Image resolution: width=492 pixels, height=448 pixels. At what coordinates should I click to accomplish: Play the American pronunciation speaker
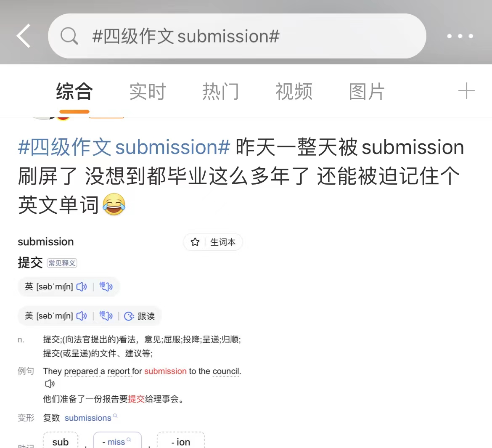click(82, 316)
